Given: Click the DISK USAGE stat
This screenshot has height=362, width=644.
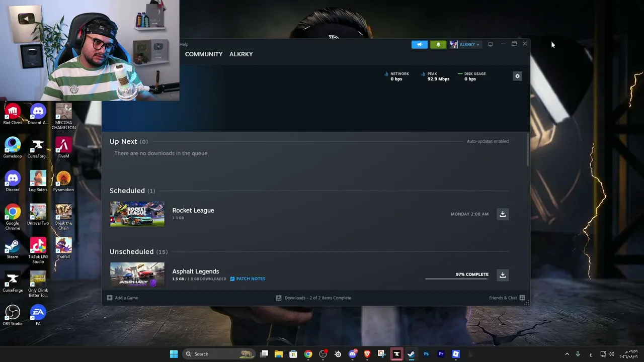Looking at the screenshot, I should pyautogui.click(x=471, y=76).
